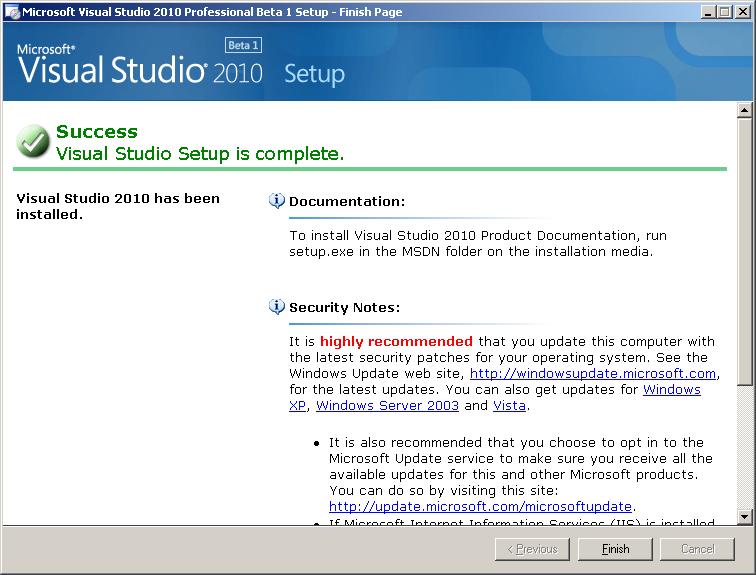Click the 'Security Notes:' heading
Image resolution: width=756 pixels, height=575 pixels.
[x=344, y=308]
